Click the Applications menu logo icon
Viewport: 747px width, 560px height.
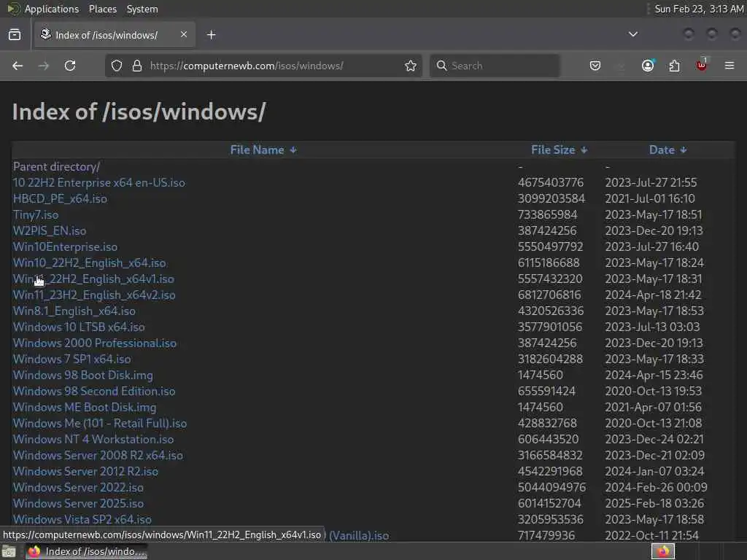click(13, 9)
